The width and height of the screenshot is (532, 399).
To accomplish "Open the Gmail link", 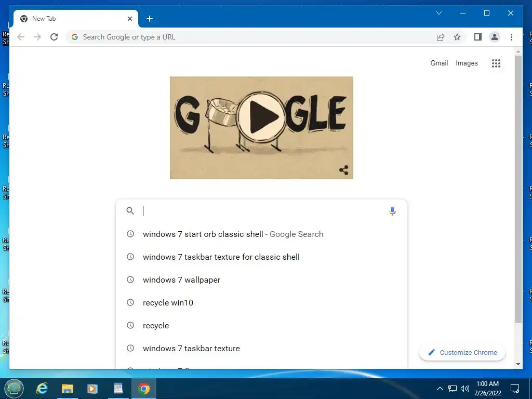I will (439, 63).
